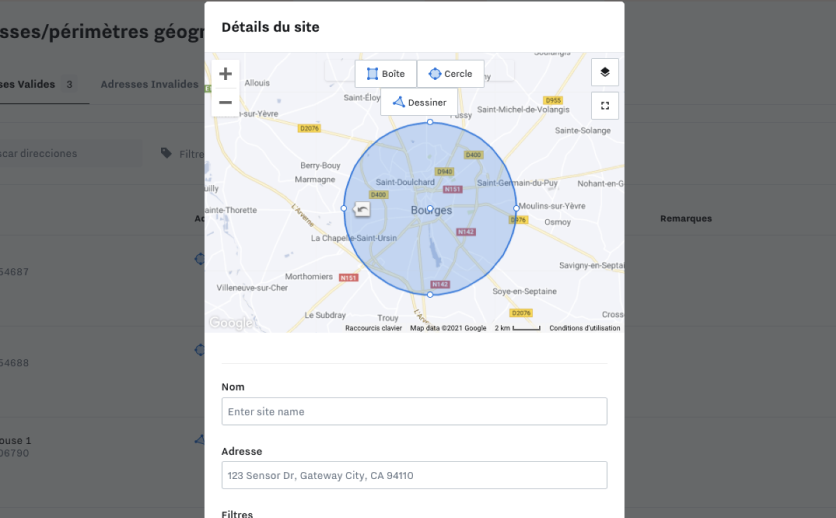
Task: Click La Chapelle-Saint-Ursin map label
Action: tap(354, 238)
